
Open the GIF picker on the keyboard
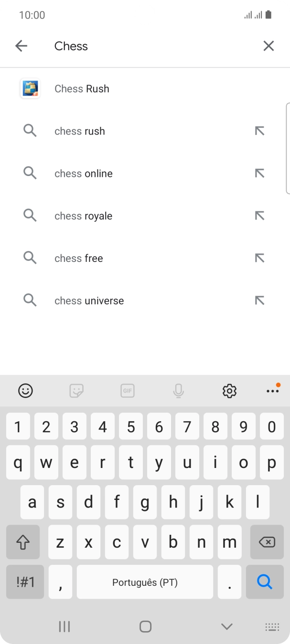(x=127, y=391)
